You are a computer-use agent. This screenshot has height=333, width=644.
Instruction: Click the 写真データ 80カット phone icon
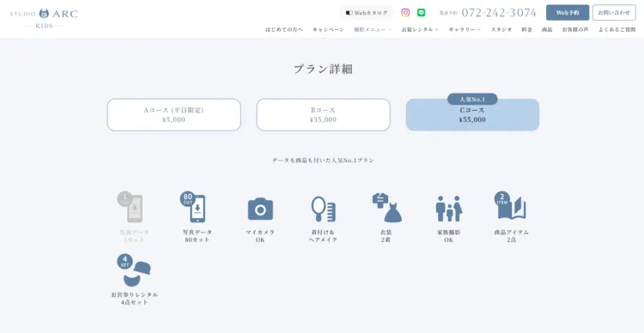[x=193, y=207]
